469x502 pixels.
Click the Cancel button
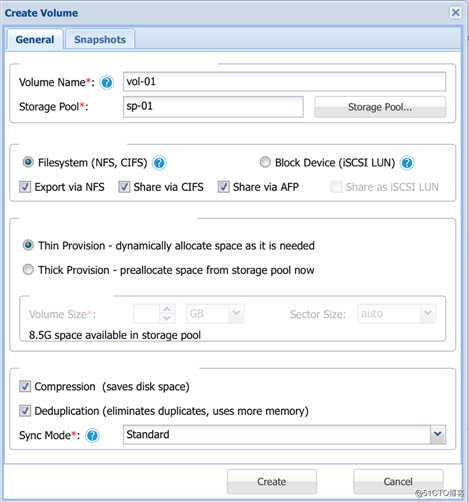point(398,482)
